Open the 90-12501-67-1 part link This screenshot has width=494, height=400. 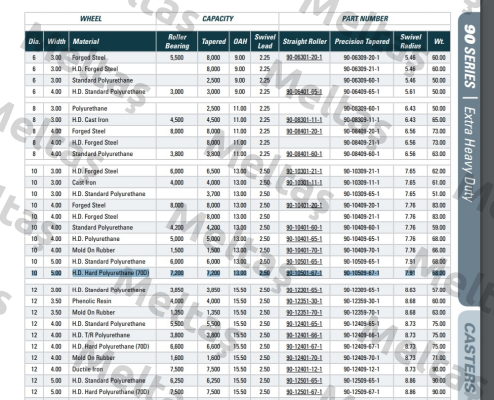(304, 392)
